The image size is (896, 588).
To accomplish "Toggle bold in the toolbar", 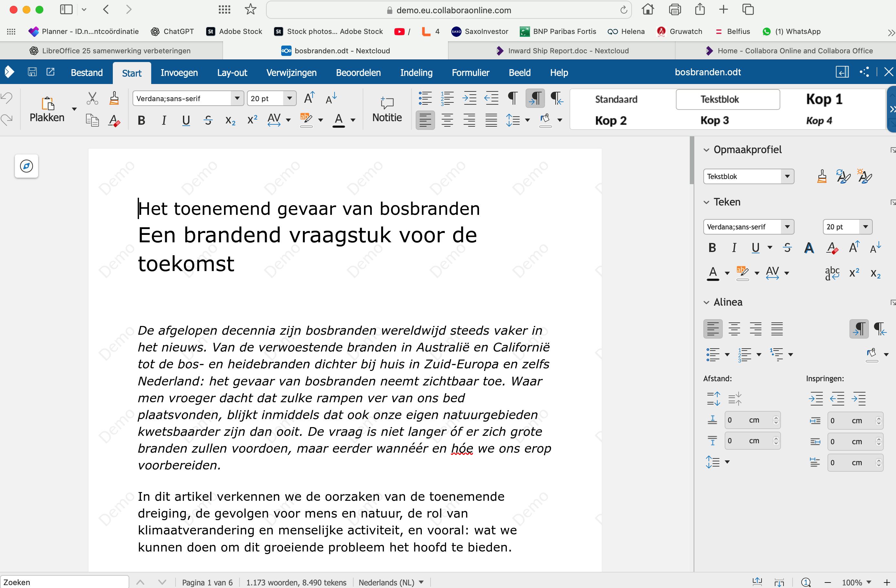I will click(x=142, y=121).
